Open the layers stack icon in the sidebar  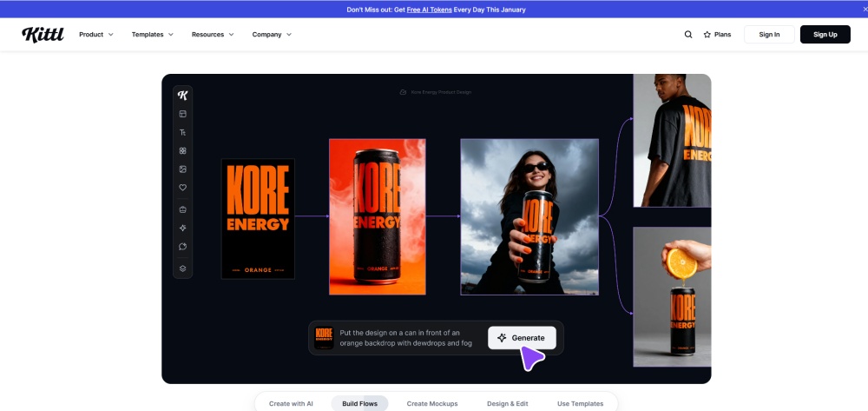click(182, 268)
